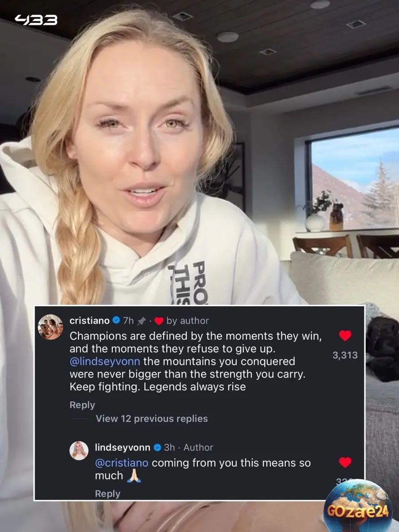Click the pin icon on cristiano's comment
Viewport: 399px width, 532px height.
(141, 321)
